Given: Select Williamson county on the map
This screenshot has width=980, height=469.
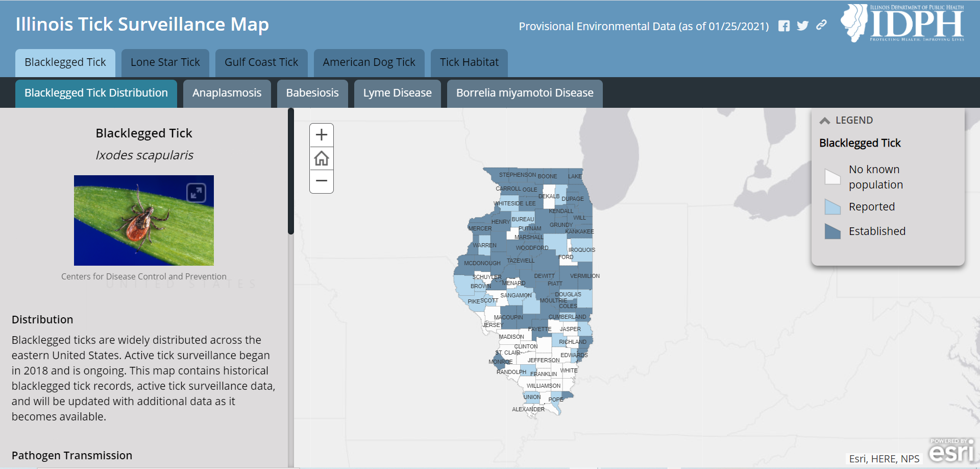Looking at the screenshot, I should point(544,387).
